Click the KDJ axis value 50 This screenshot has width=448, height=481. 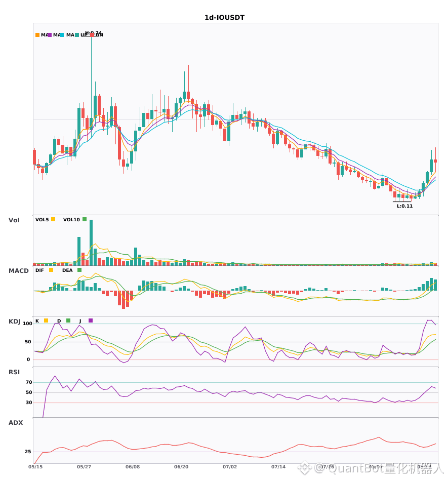28,342
